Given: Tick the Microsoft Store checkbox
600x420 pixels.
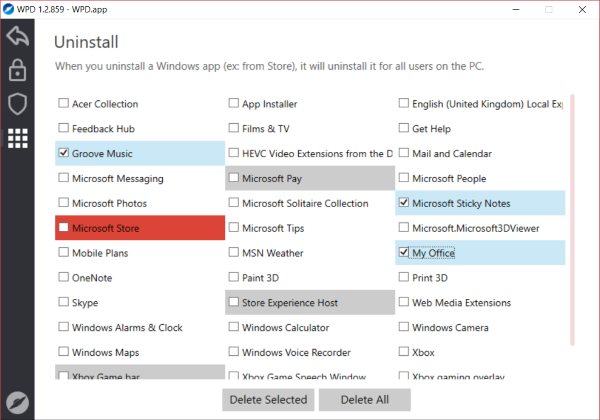Looking at the screenshot, I should [x=64, y=228].
